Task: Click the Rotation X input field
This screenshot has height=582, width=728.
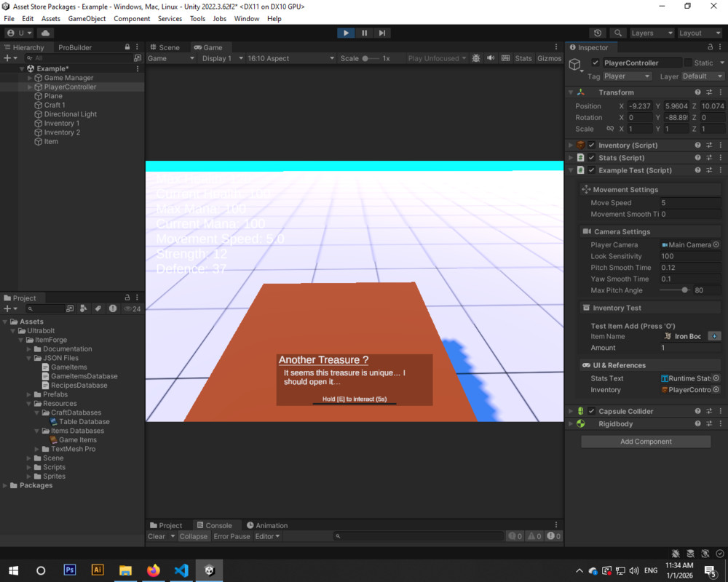Action: point(638,117)
